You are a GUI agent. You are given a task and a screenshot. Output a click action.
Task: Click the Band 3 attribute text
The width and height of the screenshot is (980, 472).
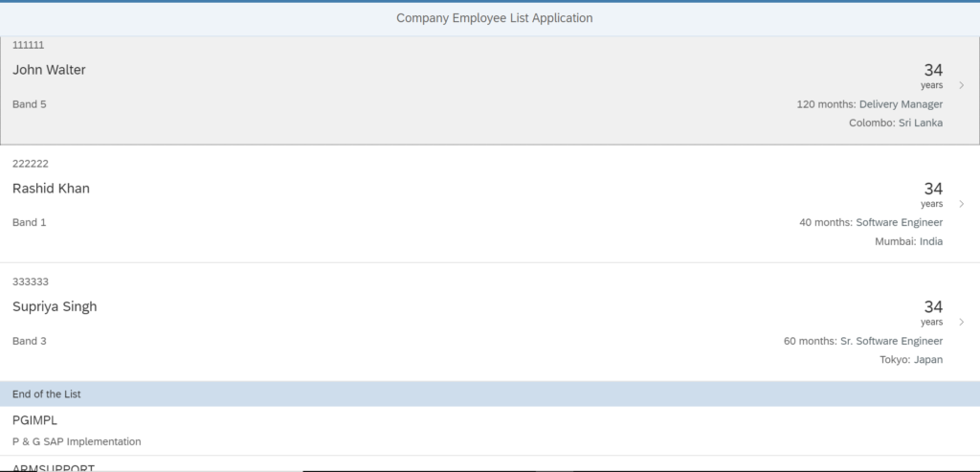30,342
